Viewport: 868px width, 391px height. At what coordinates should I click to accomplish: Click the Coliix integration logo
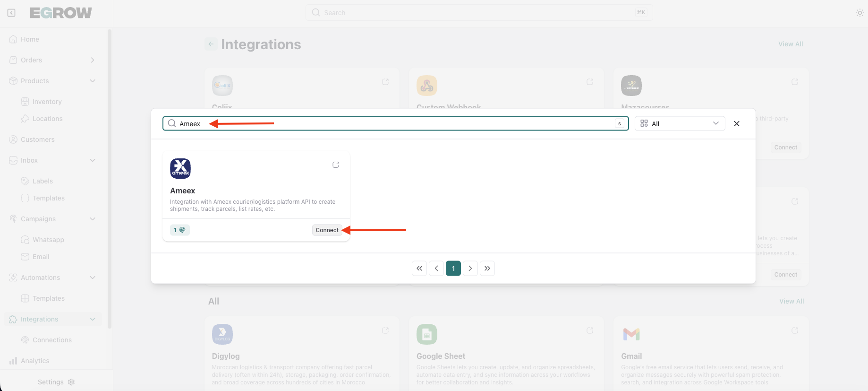pos(222,86)
